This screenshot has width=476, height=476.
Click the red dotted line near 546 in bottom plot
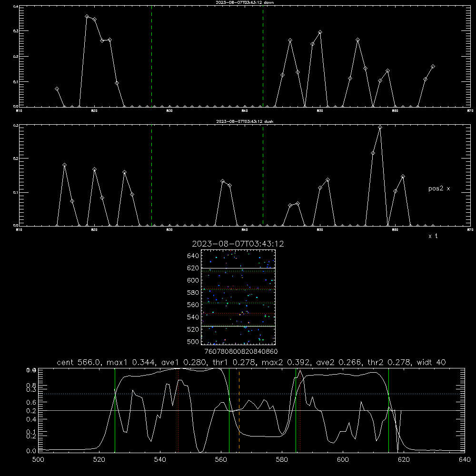(178, 410)
